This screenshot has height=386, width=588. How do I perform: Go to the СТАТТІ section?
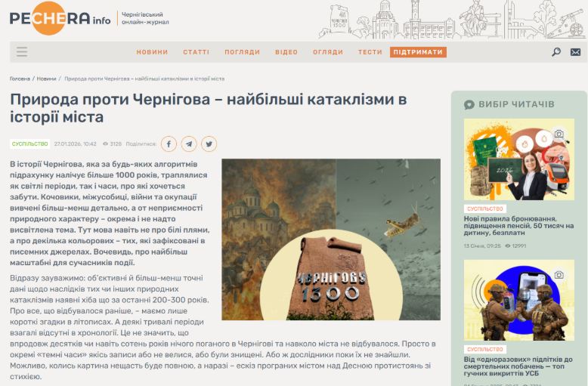point(196,52)
